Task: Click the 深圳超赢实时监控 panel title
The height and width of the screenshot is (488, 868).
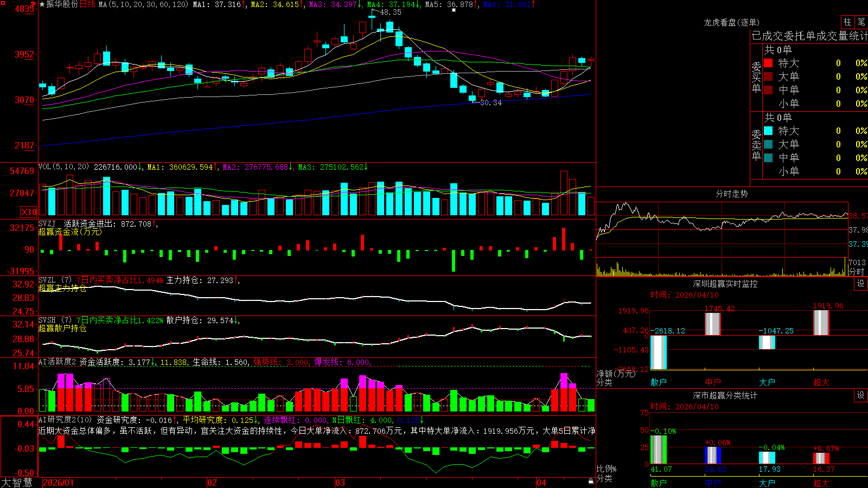Action: point(725,284)
